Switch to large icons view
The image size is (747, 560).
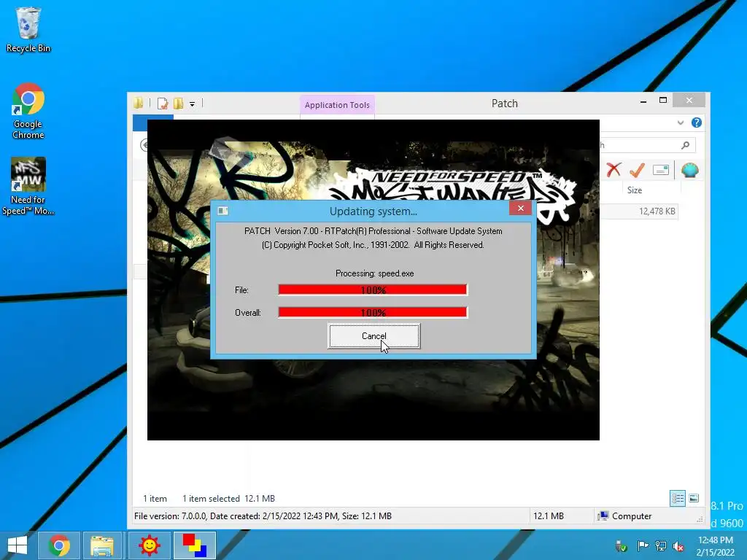point(694,499)
